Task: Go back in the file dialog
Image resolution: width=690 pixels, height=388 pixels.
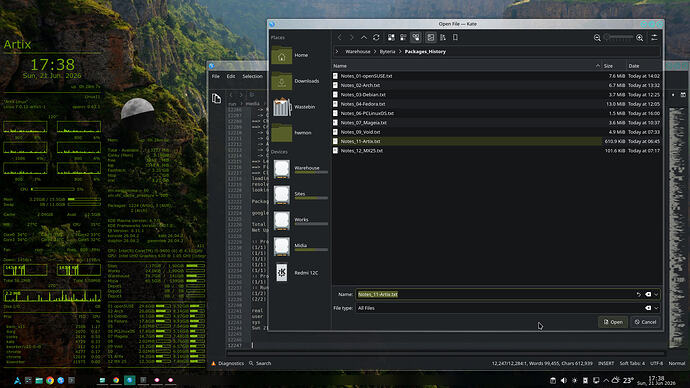Action: (339, 37)
